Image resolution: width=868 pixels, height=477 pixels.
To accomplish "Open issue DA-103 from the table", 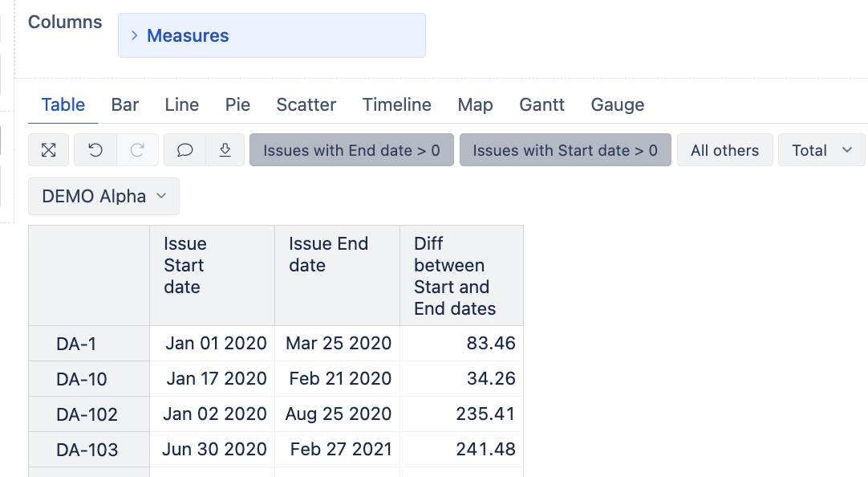I will pos(88,449).
